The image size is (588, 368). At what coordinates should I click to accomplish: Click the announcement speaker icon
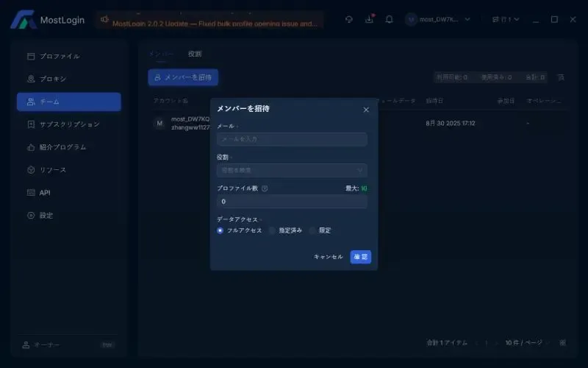point(104,19)
